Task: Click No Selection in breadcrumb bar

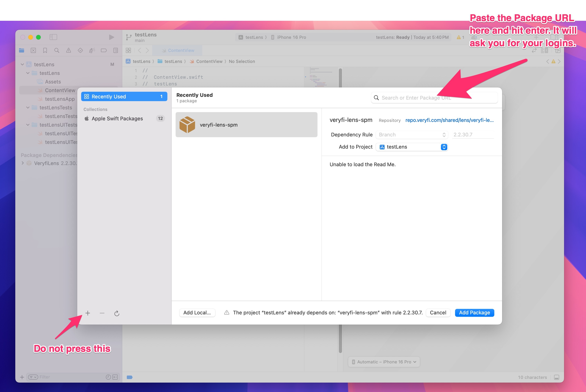Action: pos(242,62)
